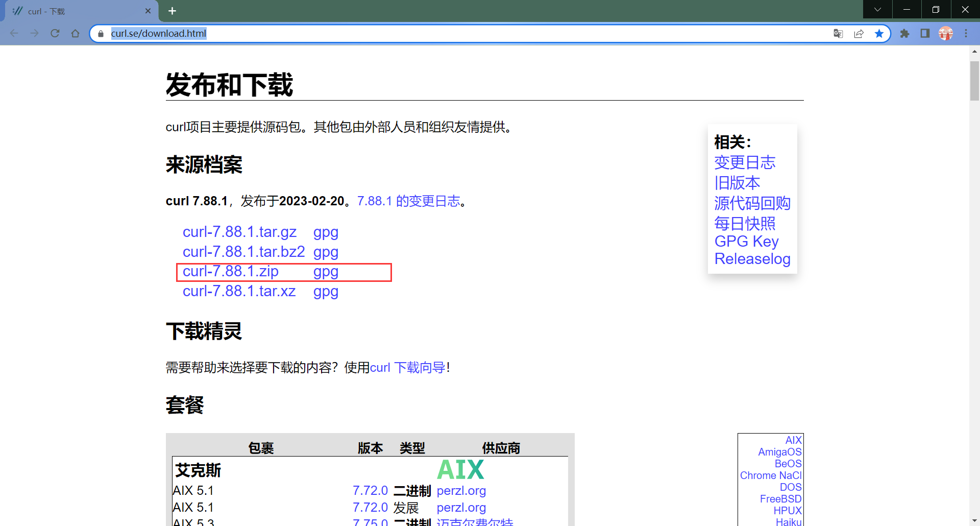Viewport: 980px width, 526px height.
Task: Open GPG Key link
Action: 746,242
